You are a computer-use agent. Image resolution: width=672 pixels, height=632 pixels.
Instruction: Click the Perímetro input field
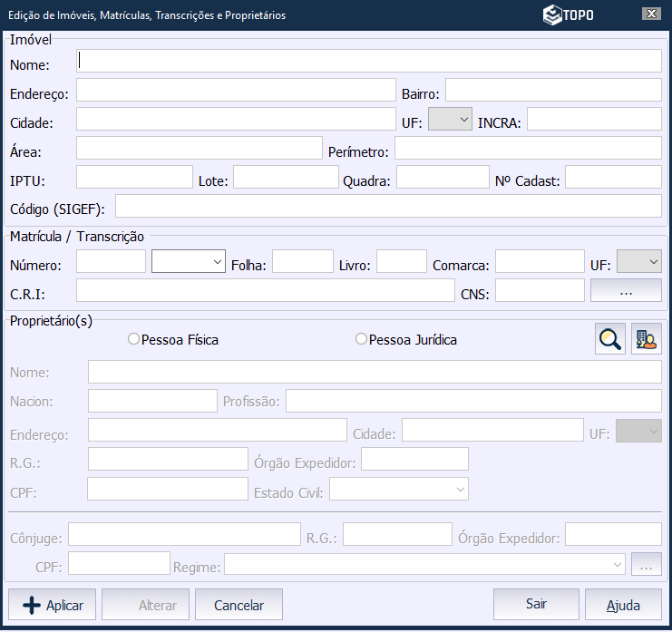[528, 149]
